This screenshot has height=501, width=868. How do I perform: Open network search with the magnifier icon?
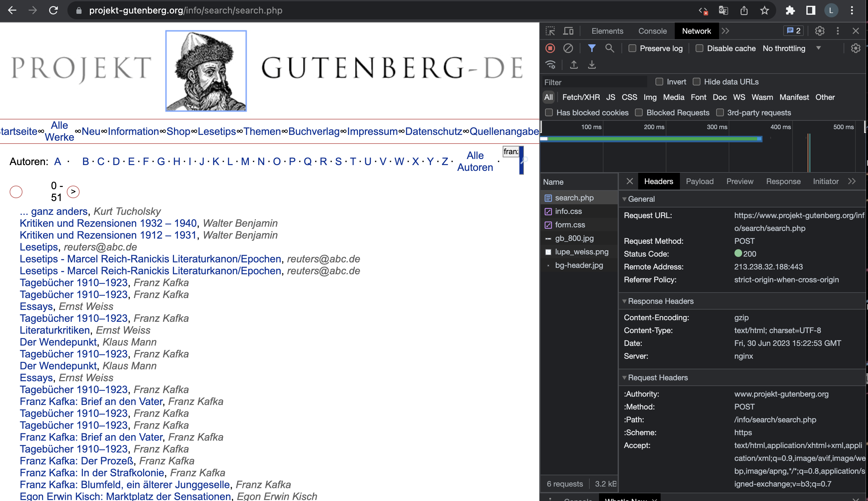(x=609, y=48)
